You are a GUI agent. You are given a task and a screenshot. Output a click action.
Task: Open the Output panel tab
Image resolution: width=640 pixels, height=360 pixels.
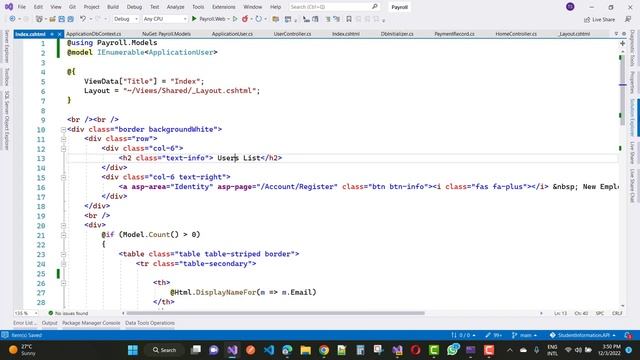coord(49,323)
